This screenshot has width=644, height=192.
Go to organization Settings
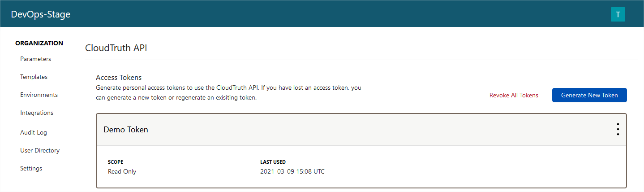[31, 168]
